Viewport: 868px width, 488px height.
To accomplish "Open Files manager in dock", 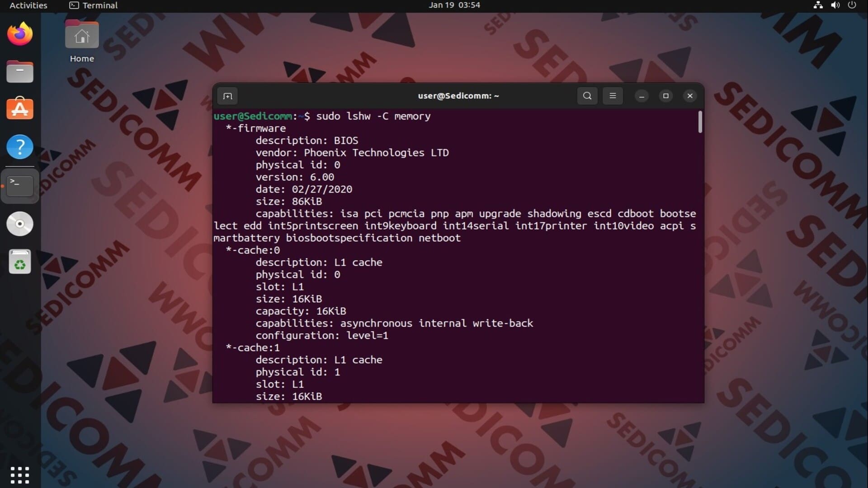I will tap(20, 72).
